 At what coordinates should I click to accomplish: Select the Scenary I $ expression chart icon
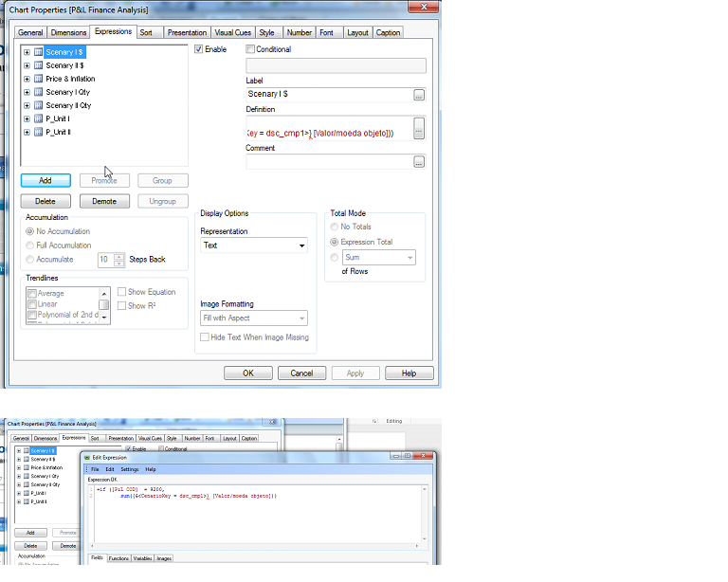pos(39,52)
